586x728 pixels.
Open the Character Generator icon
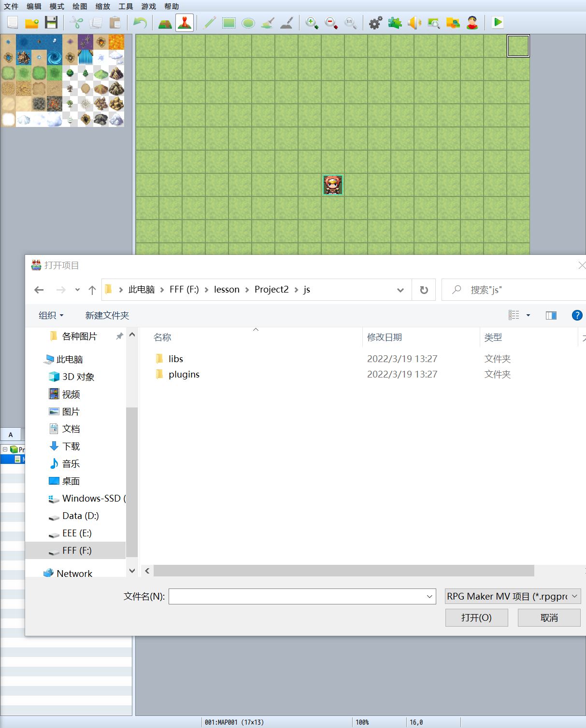tap(472, 23)
